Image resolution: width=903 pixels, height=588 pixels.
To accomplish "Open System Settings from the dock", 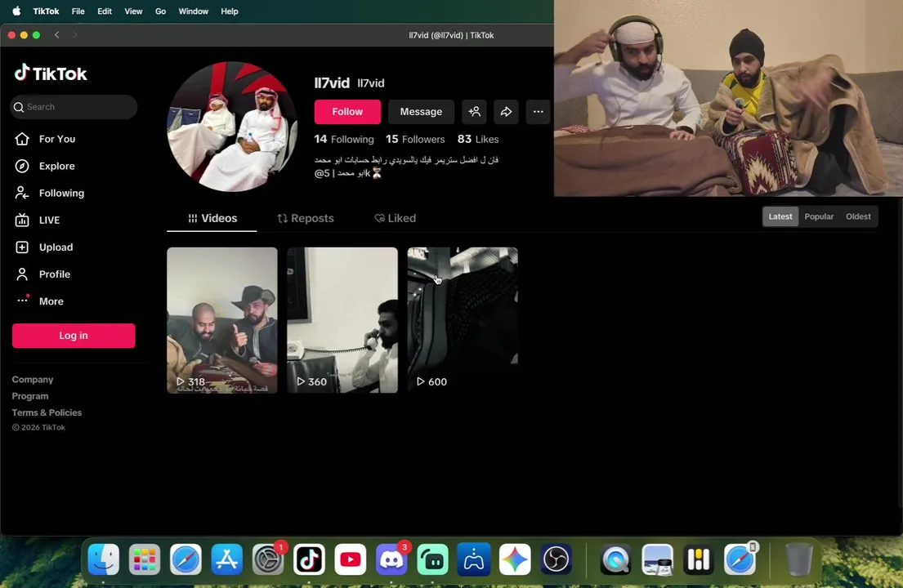I will 268,559.
